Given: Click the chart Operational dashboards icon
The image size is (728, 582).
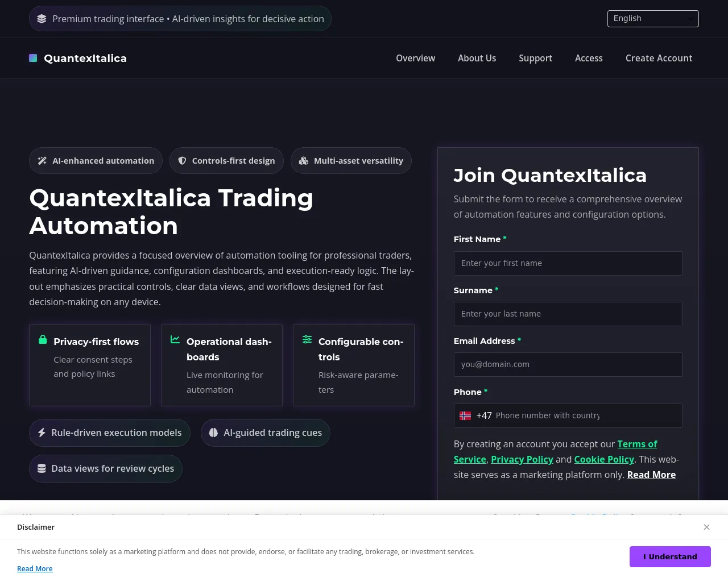Looking at the screenshot, I should click(175, 339).
